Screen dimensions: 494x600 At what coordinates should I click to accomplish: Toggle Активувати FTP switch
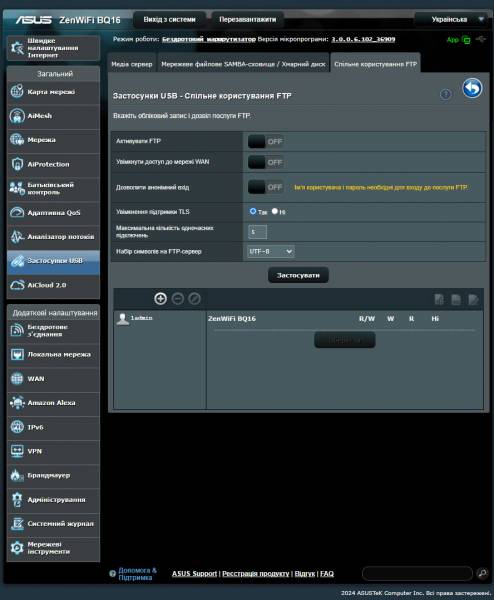[266, 142]
